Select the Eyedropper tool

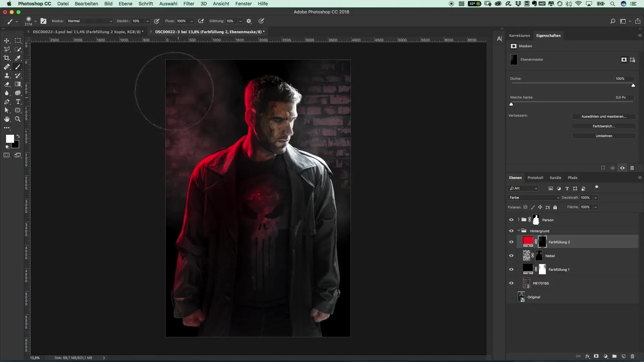tap(18, 58)
